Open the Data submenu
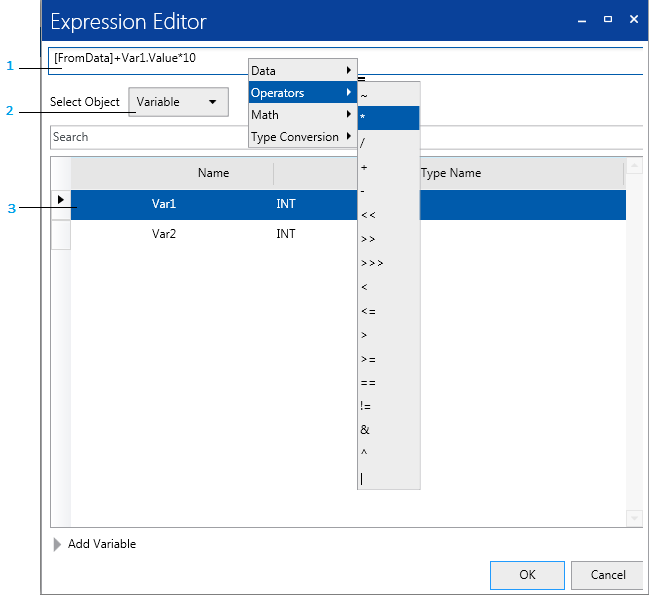649x595 pixels. click(x=302, y=71)
